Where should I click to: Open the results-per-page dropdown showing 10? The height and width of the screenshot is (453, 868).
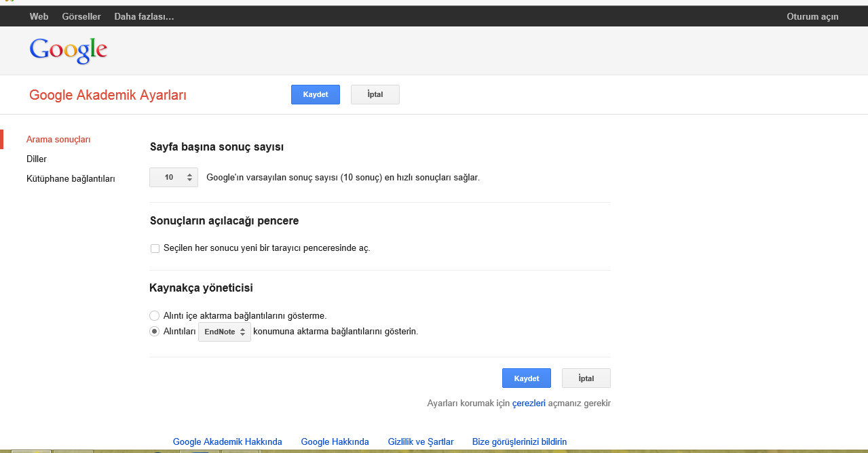click(x=174, y=177)
